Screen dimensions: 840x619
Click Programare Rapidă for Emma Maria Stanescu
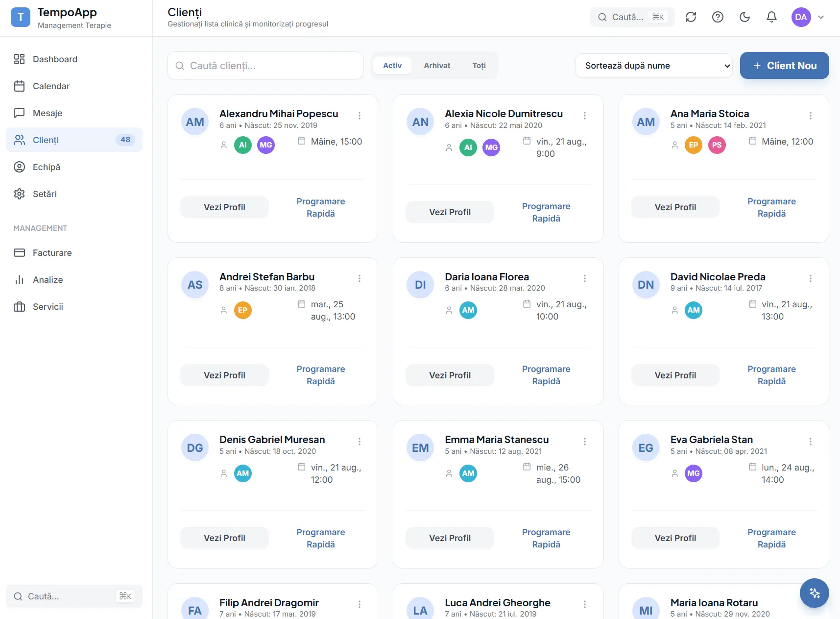546,538
